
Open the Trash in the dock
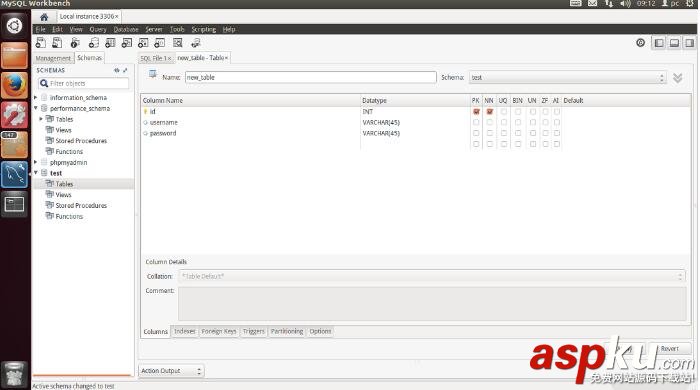point(14,374)
